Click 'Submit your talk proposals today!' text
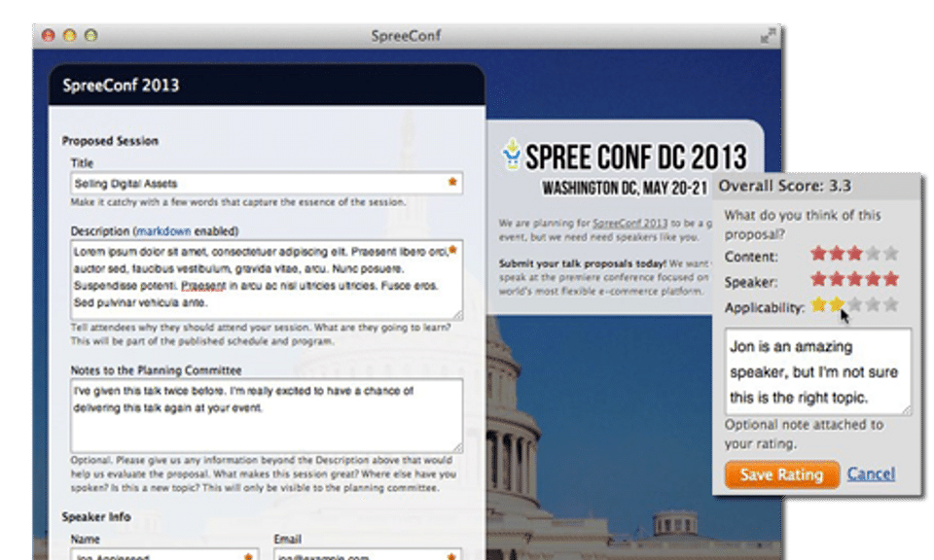Viewport: 934px width, 560px height. 582,263
